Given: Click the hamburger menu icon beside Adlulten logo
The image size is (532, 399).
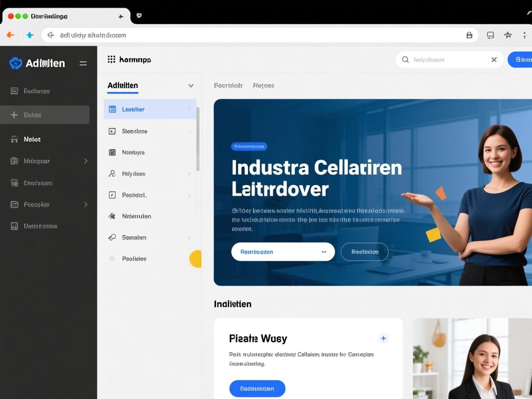Looking at the screenshot, I should (83, 63).
